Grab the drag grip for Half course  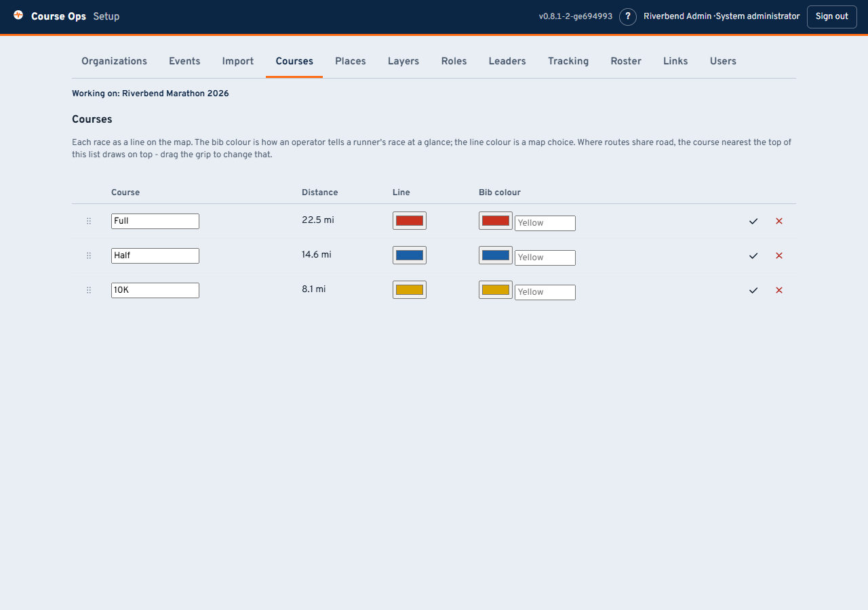click(x=89, y=256)
